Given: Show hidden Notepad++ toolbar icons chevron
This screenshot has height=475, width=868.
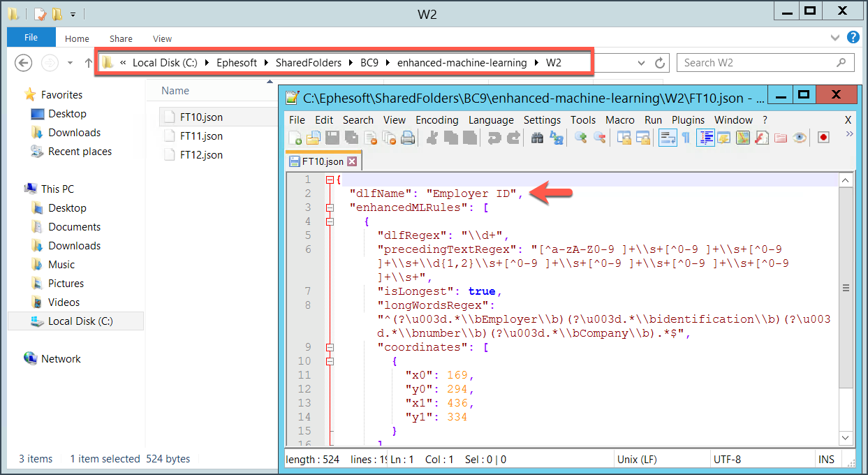Looking at the screenshot, I should tap(850, 135).
